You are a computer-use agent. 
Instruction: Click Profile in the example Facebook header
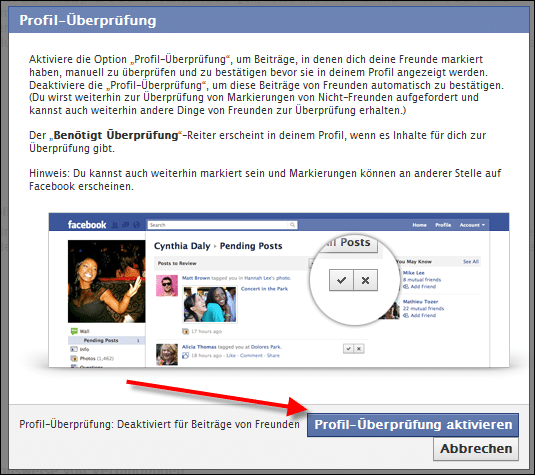(x=443, y=225)
